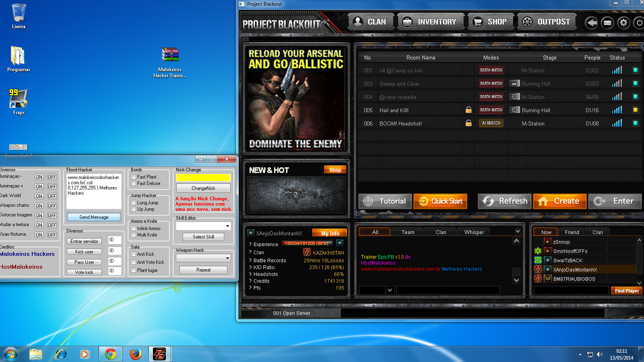The width and height of the screenshot is (644, 362).
Task: Open the CLAN menu tab
Action: pyautogui.click(x=371, y=22)
